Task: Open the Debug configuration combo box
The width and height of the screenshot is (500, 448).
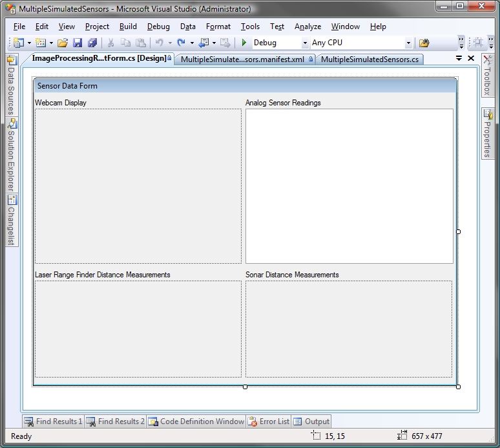Action: (x=280, y=43)
